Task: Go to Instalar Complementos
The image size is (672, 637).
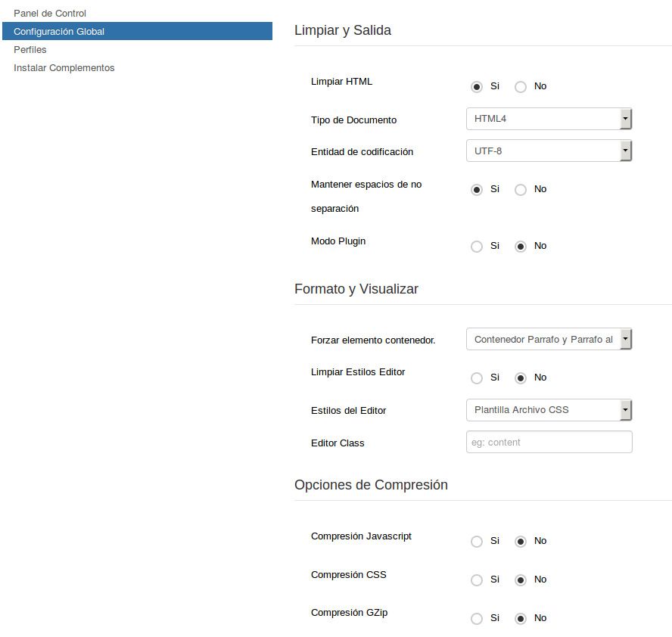Action: pyautogui.click(x=64, y=67)
